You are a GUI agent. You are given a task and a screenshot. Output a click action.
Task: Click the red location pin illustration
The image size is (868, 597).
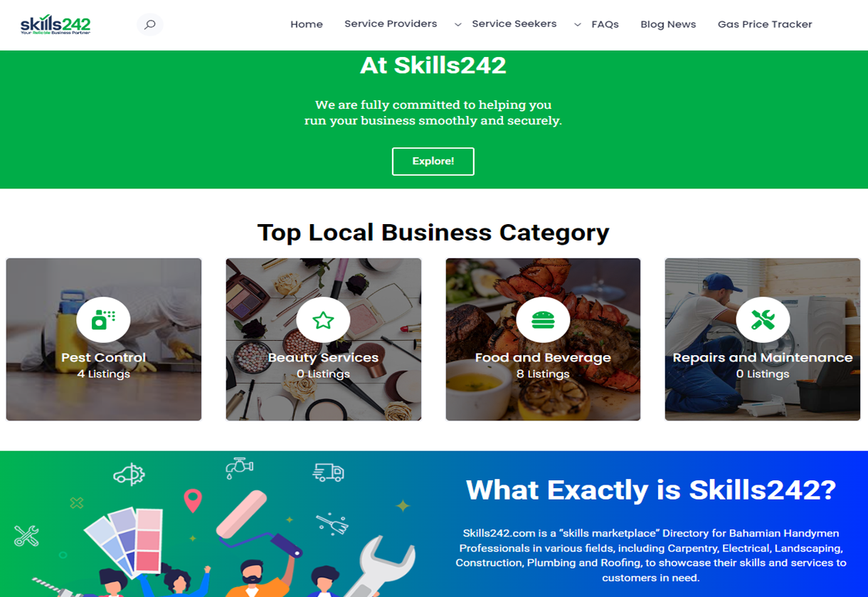click(x=193, y=500)
